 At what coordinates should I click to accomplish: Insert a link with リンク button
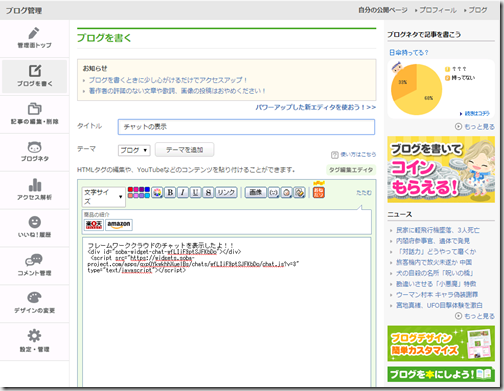pos(226,192)
